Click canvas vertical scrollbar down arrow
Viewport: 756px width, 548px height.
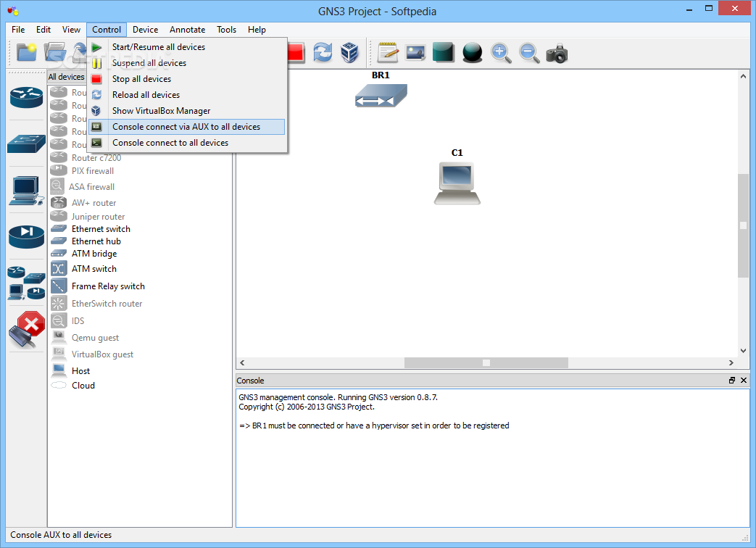tap(743, 351)
